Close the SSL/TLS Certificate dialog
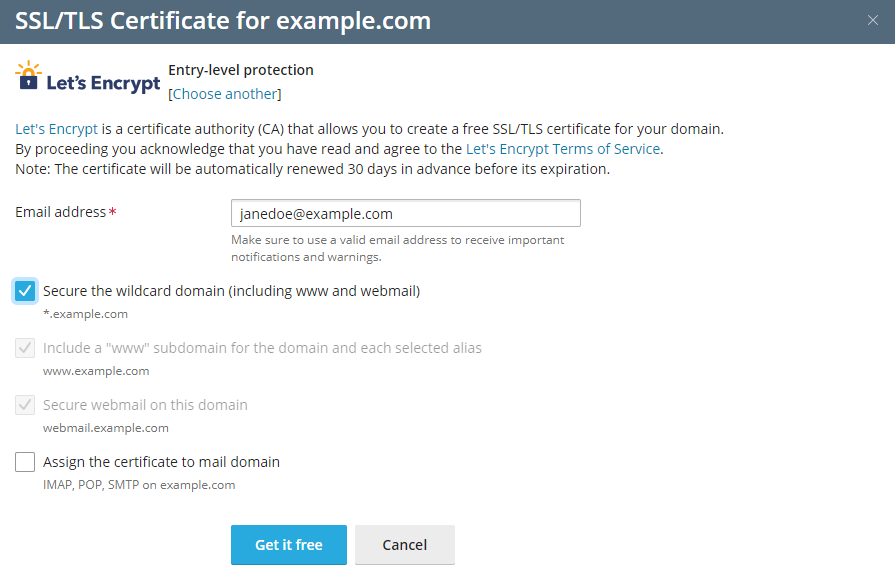This screenshot has width=895, height=582. [x=872, y=20]
